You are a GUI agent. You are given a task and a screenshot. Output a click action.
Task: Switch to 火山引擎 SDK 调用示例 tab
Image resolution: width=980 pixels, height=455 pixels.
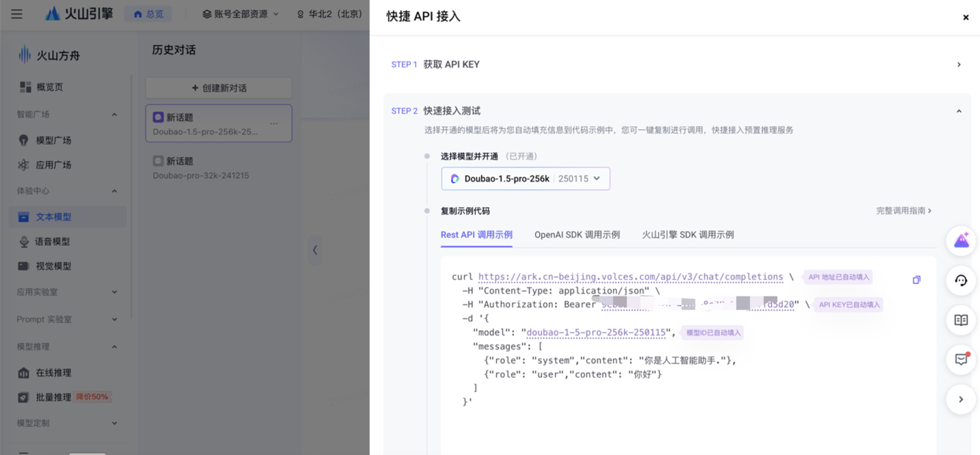(688, 234)
